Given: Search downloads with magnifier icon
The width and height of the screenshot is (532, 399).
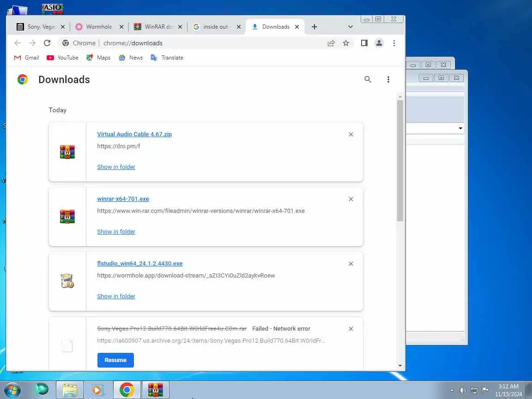Looking at the screenshot, I should point(368,79).
